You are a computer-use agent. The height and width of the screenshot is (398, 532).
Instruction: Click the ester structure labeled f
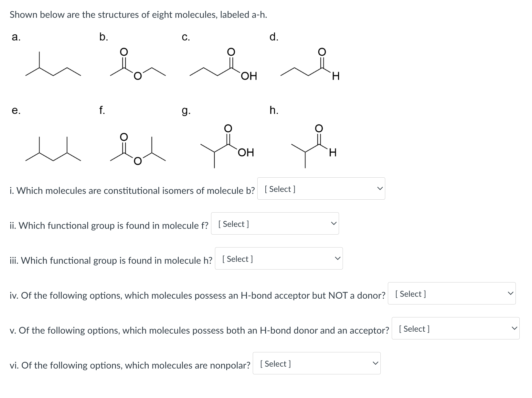click(137, 150)
